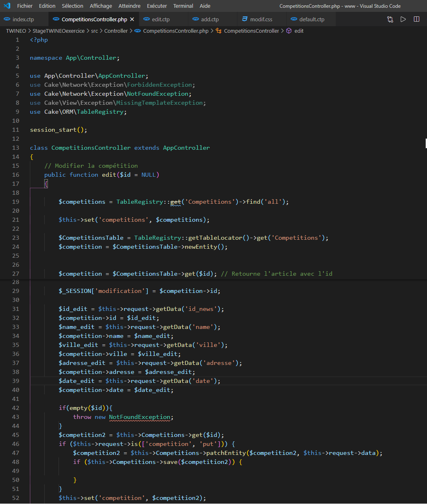The width and height of the screenshot is (427, 504).
Task: Open the Sélection menu
Action: (x=72, y=6)
